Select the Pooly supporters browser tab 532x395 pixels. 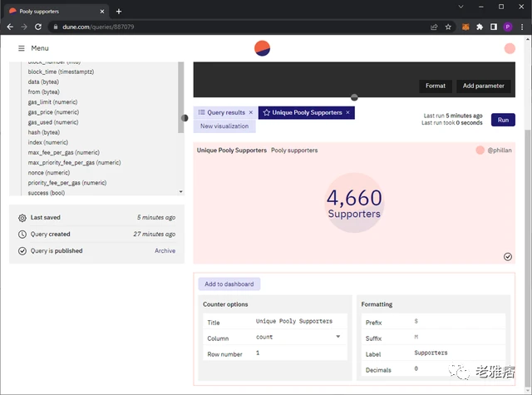click(57, 12)
